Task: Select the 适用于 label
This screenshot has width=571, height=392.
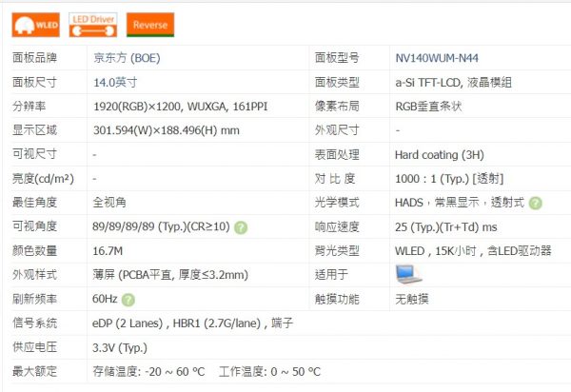Action: tap(331, 274)
